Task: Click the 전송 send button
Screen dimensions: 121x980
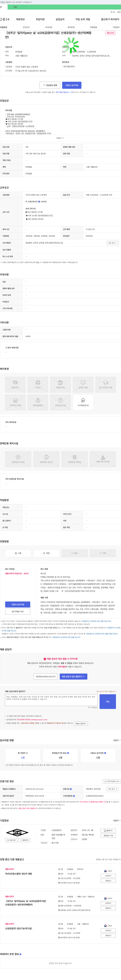Action: (108, 702)
